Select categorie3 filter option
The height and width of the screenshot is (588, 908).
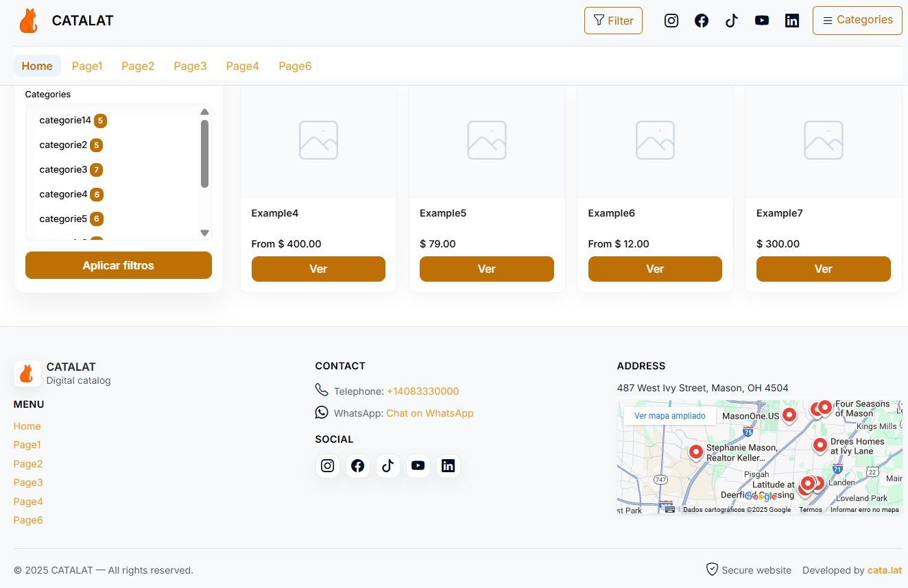coord(63,170)
